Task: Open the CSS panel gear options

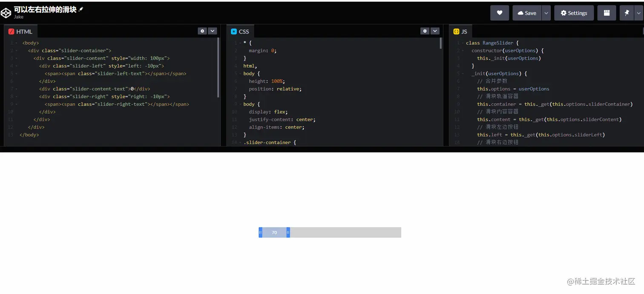Action: (x=425, y=31)
